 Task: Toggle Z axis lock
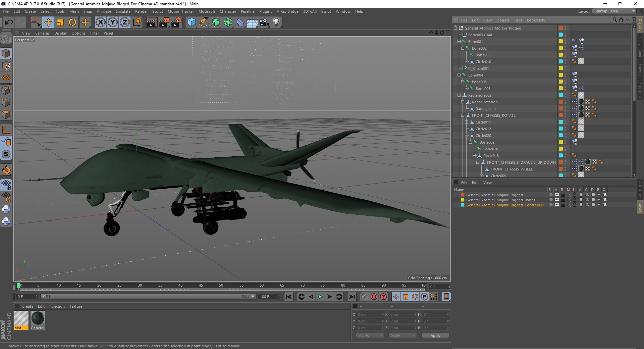click(125, 22)
